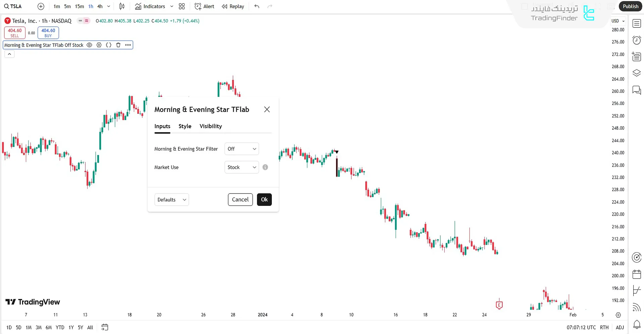Toggle ADJ price adjustment
The image size is (644, 334).
620,327
